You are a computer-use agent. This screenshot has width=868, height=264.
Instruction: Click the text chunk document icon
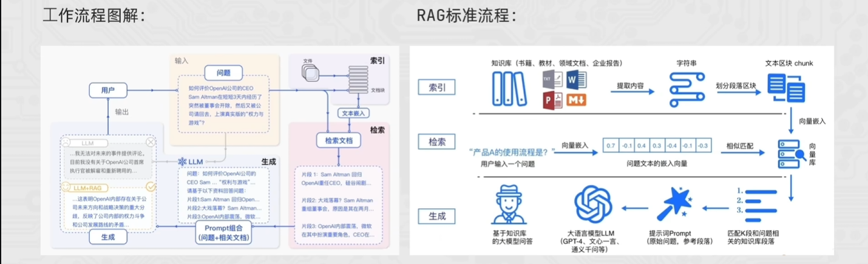click(x=785, y=88)
